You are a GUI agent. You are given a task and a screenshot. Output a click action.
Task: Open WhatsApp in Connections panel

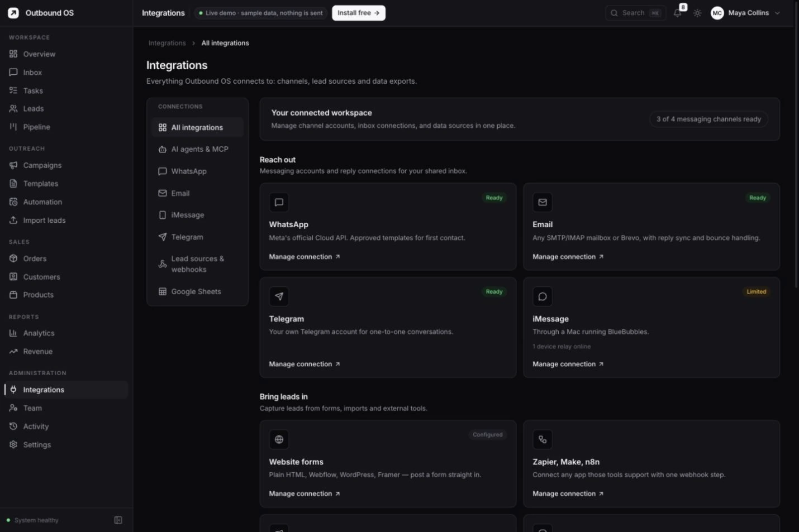pos(197,171)
